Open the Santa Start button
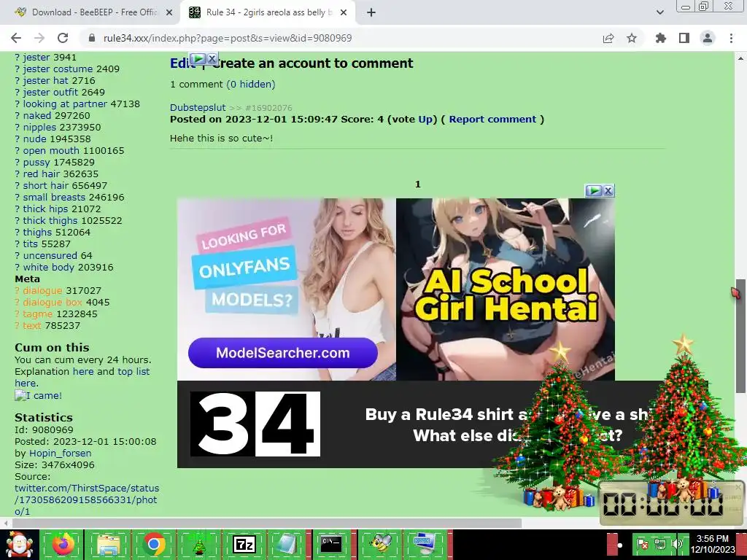The width and height of the screenshot is (747, 560). pyautogui.click(x=19, y=545)
